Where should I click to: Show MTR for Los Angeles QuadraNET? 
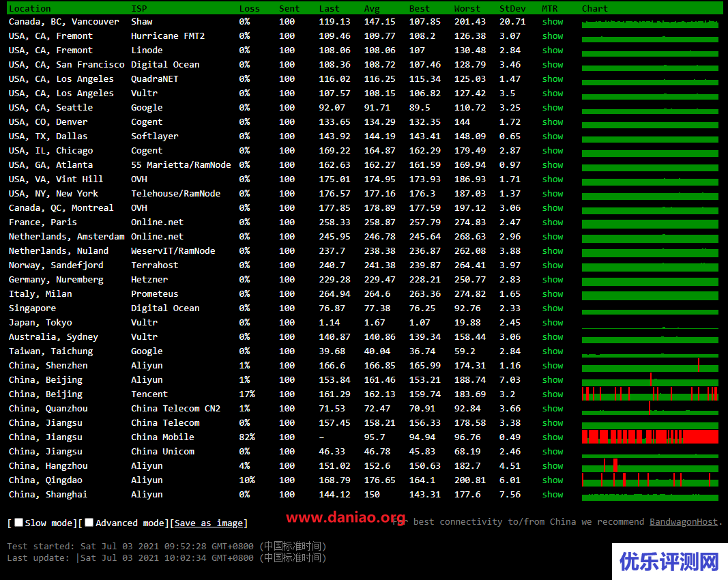click(553, 79)
